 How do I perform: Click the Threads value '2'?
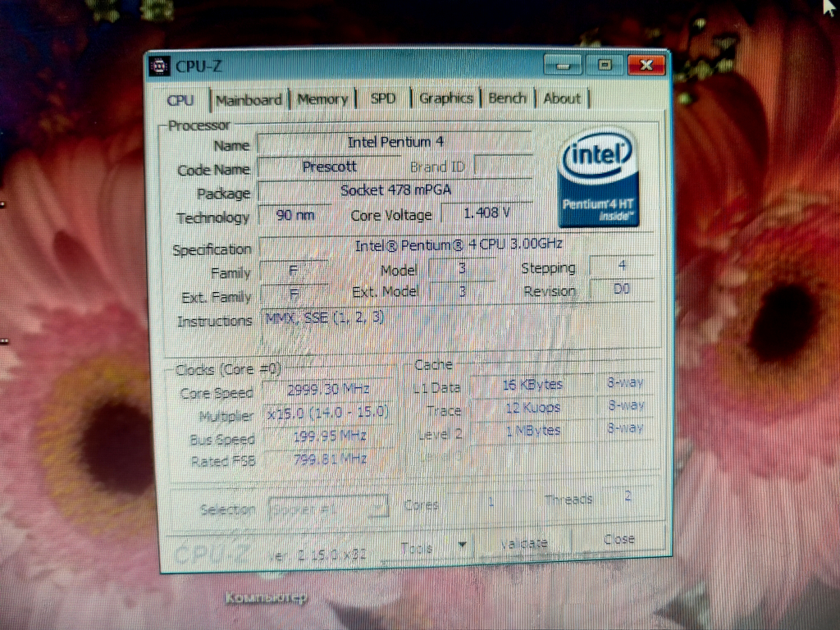coord(628,496)
